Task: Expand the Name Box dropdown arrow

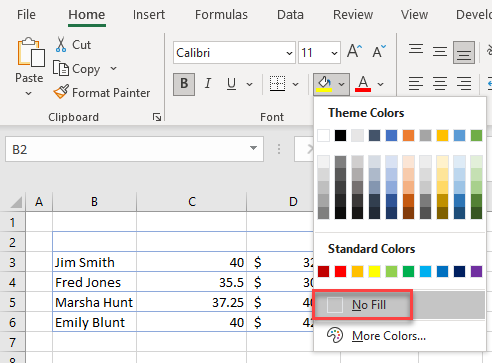Action: tap(253, 148)
